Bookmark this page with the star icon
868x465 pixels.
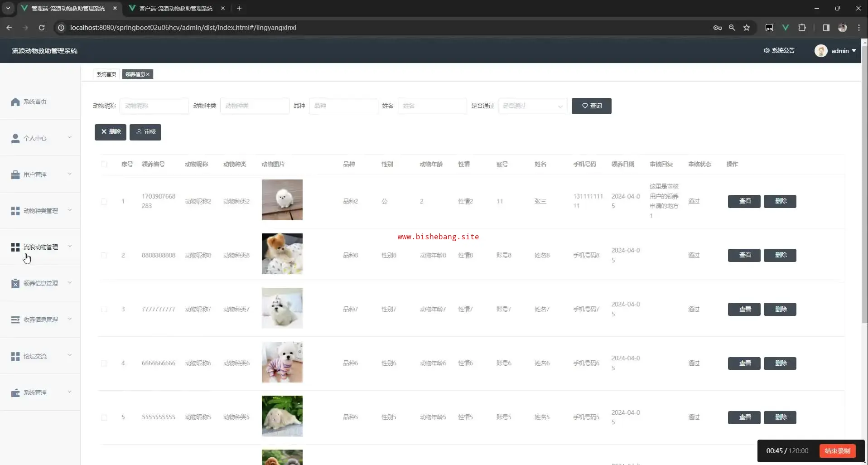click(747, 28)
